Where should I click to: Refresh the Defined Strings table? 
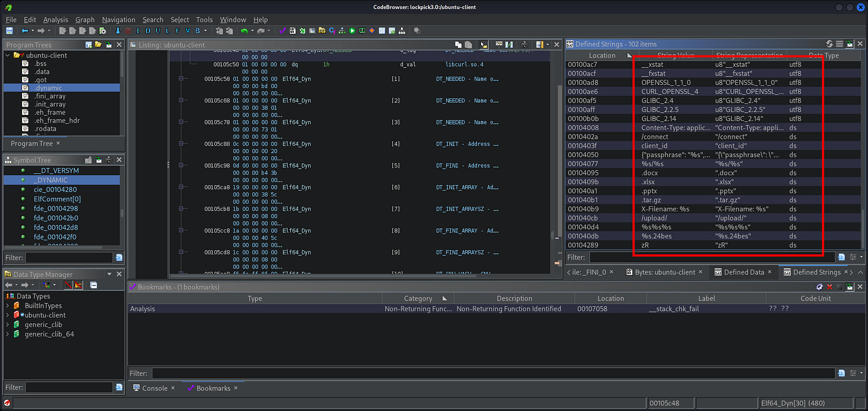click(x=829, y=44)
